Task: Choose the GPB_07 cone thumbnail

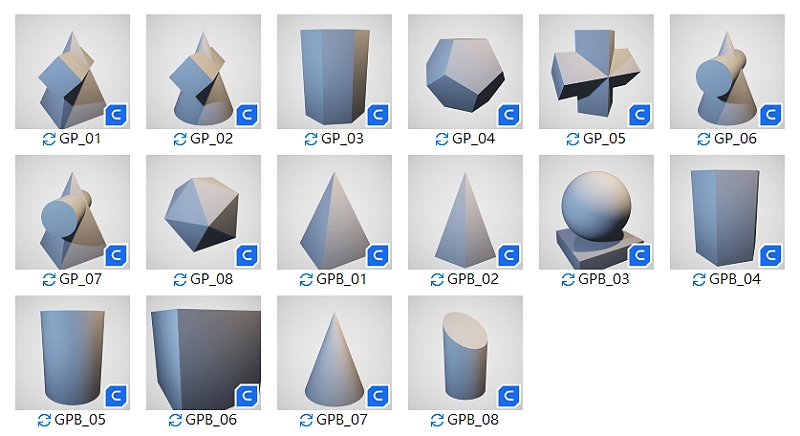Action: coord(335,353)
